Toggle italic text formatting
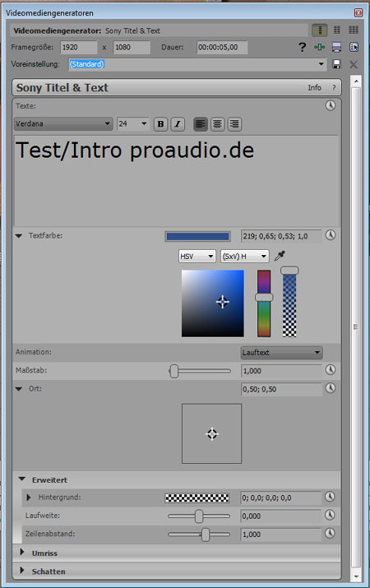This screenshot has height=588, width=370. 178,123
